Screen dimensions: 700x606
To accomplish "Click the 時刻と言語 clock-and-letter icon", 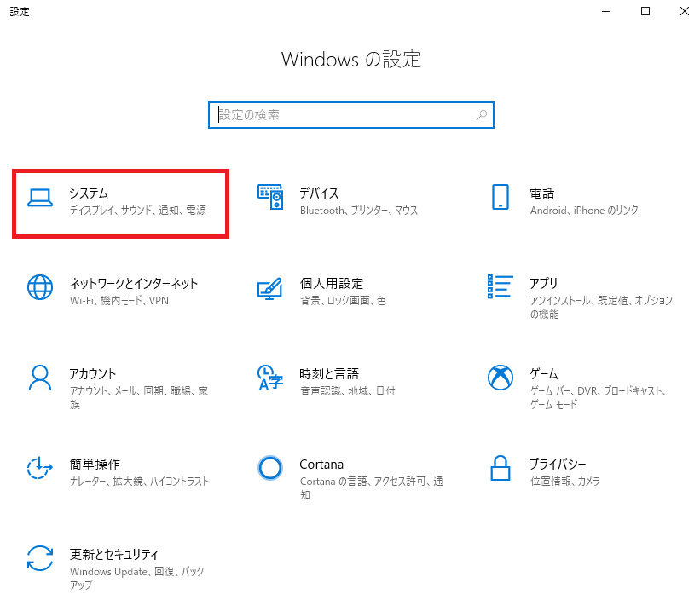I will click(270, 378).
